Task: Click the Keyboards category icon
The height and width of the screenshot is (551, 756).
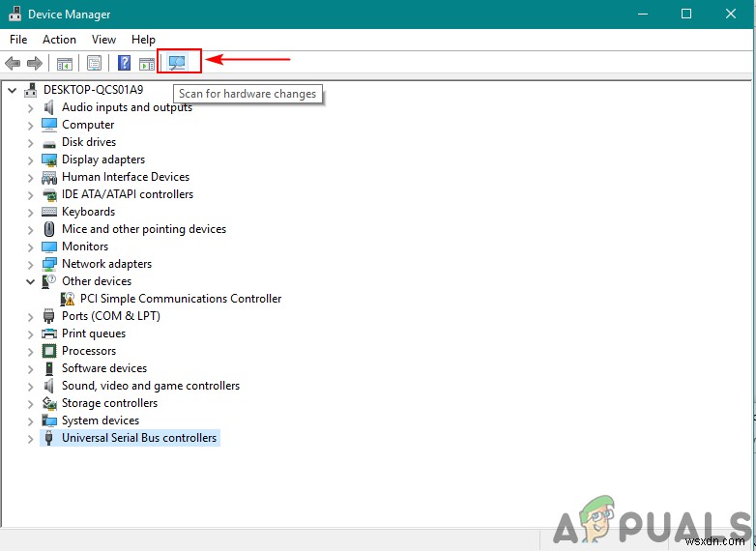Action: pos(49,212)
